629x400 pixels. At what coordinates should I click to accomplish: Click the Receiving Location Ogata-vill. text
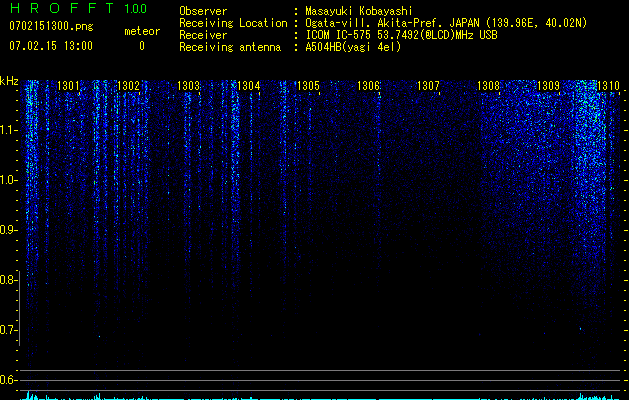point(446,23)
